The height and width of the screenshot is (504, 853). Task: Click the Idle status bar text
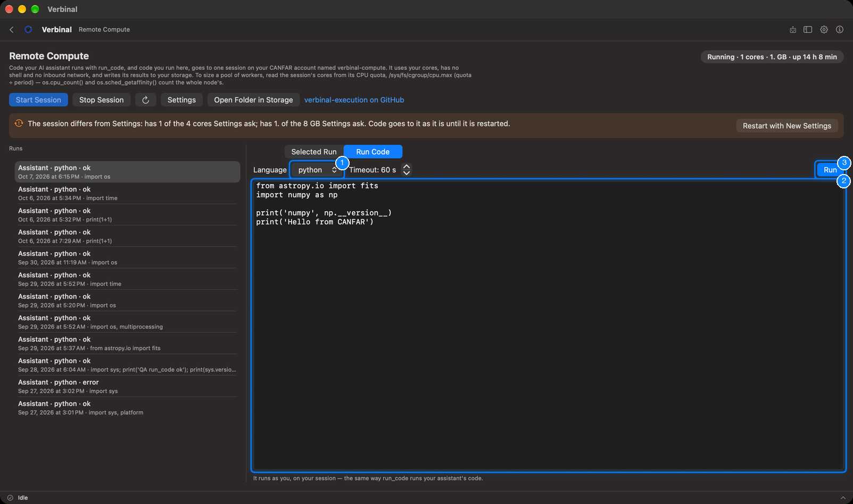tap(23, 498)
